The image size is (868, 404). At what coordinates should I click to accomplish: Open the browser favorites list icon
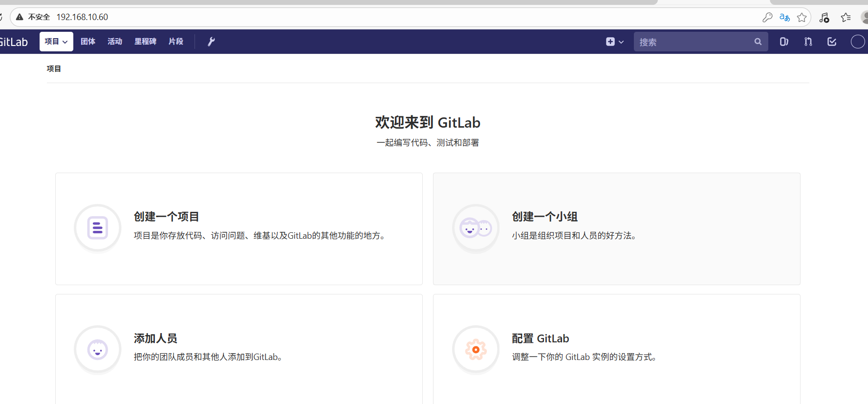pyautogui.click(x=846, y=18)
